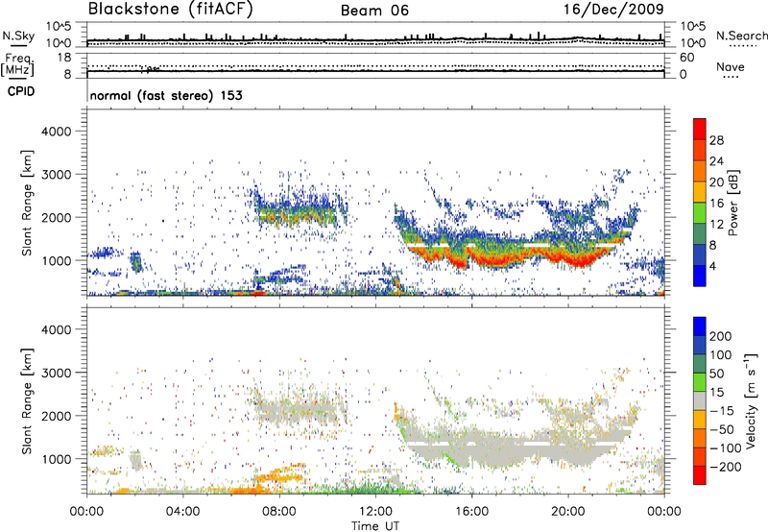Click the 16:00 time axis label
The image size is (768, 532).
pos(471,512)
